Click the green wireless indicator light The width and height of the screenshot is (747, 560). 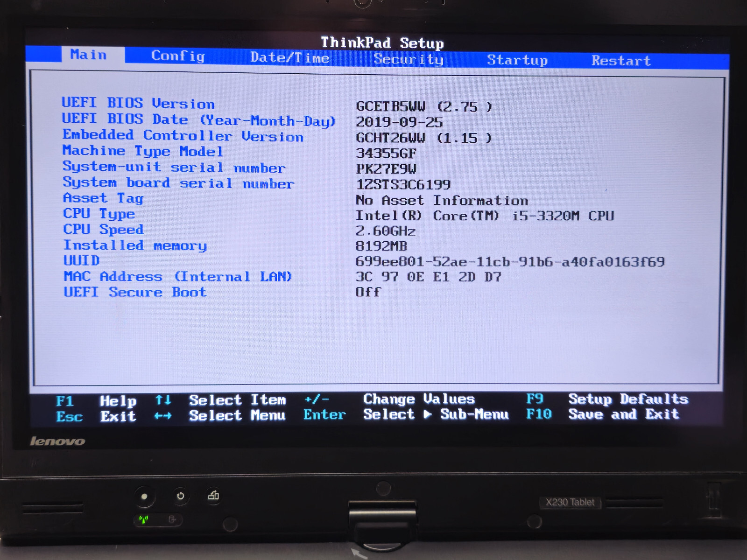(144, 519)
